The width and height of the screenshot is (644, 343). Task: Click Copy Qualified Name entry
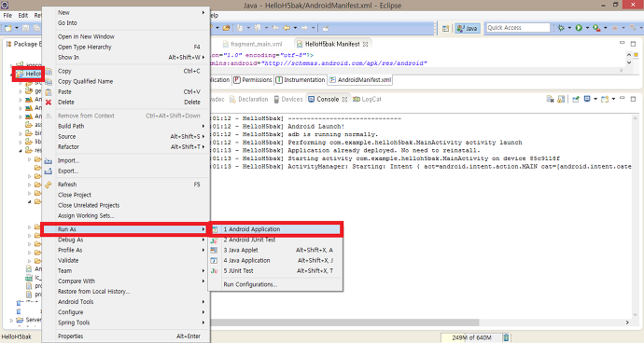click(x=125, y=81)
